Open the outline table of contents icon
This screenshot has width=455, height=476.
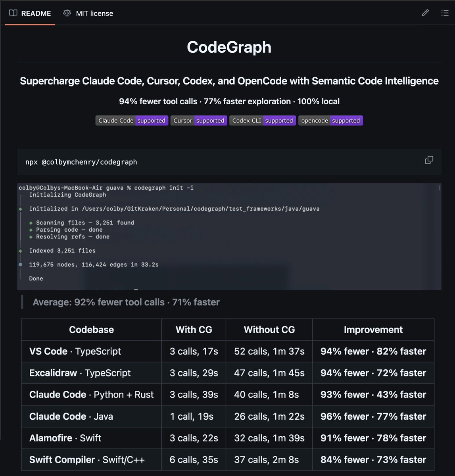445,13
